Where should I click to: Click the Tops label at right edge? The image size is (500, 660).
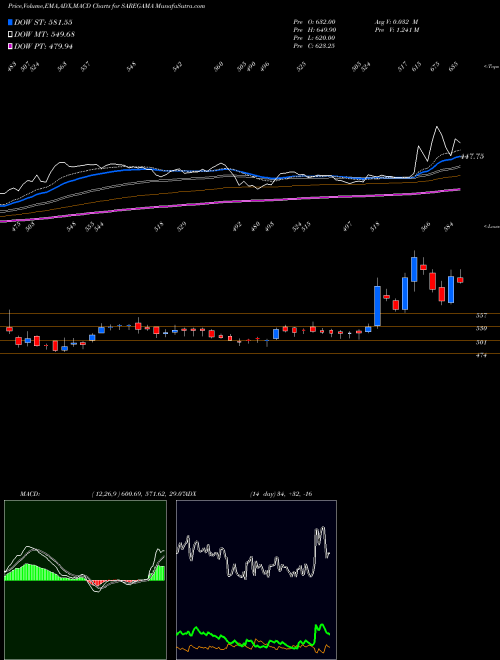click(491, 67)
